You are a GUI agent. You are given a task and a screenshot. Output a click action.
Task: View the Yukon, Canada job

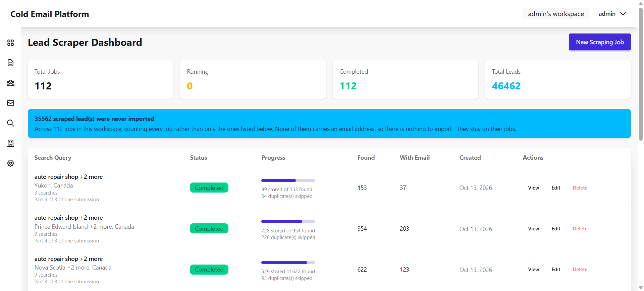(x=533, y=188)
